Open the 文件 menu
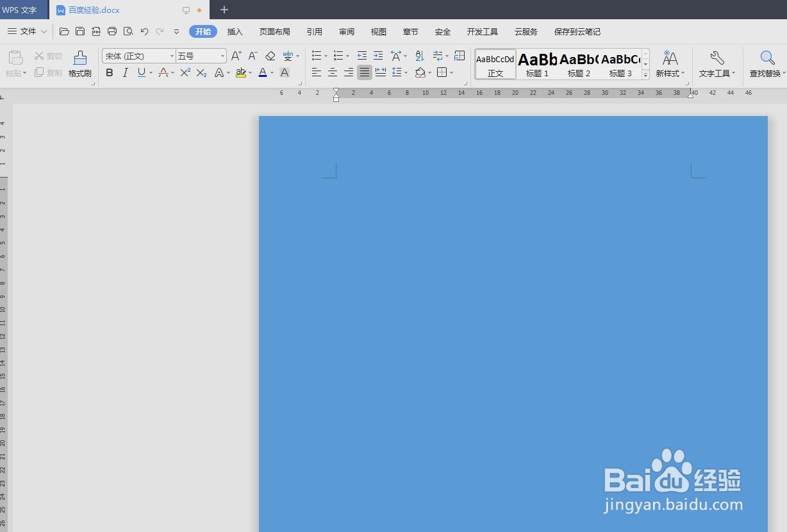Screen dimensions: 787x532 (x=28, y=31)
